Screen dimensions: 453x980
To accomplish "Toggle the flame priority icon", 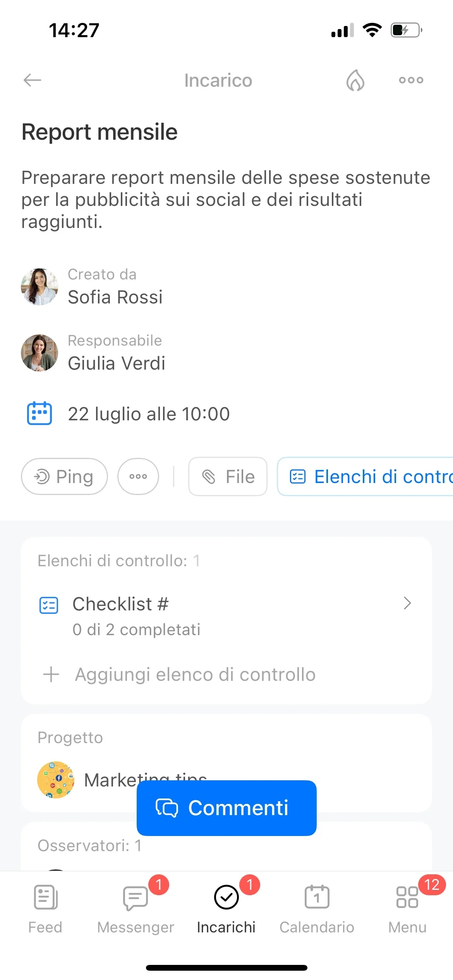I will point(355,80).
